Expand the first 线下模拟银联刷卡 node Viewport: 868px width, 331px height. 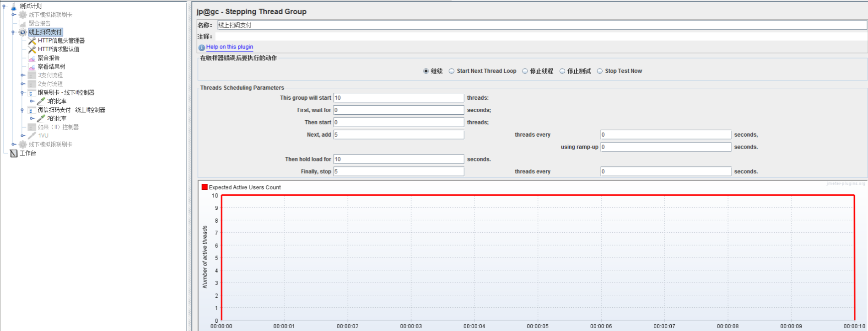tap(14, 15)
